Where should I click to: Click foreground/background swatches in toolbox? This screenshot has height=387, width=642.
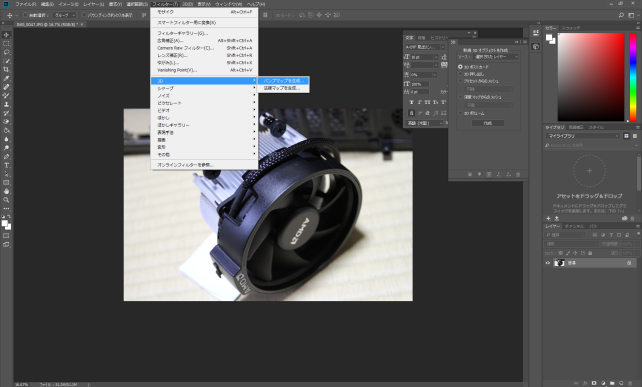point(6,225)
